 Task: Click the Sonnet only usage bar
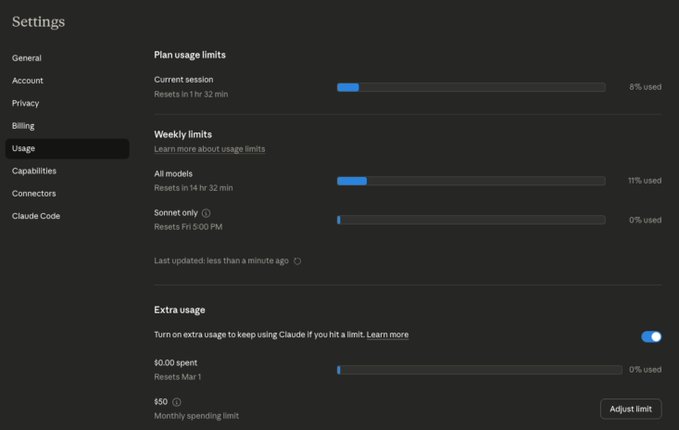point(470,220)
